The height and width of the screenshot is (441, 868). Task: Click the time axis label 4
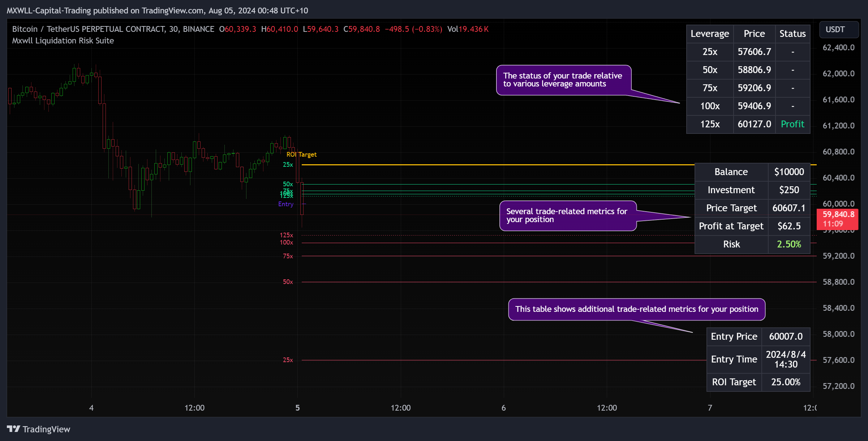click(x=91, y=408)
